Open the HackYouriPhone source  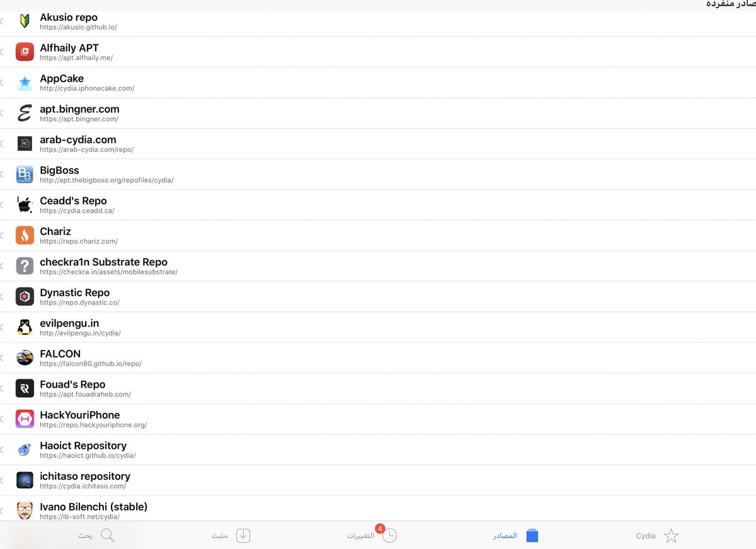point(378,419)
